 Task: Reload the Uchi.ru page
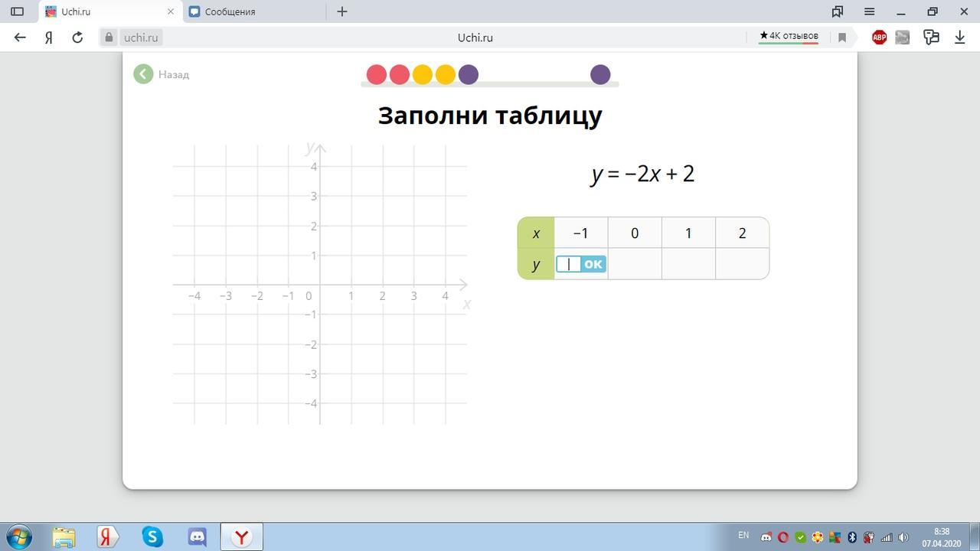coord(77,37)
